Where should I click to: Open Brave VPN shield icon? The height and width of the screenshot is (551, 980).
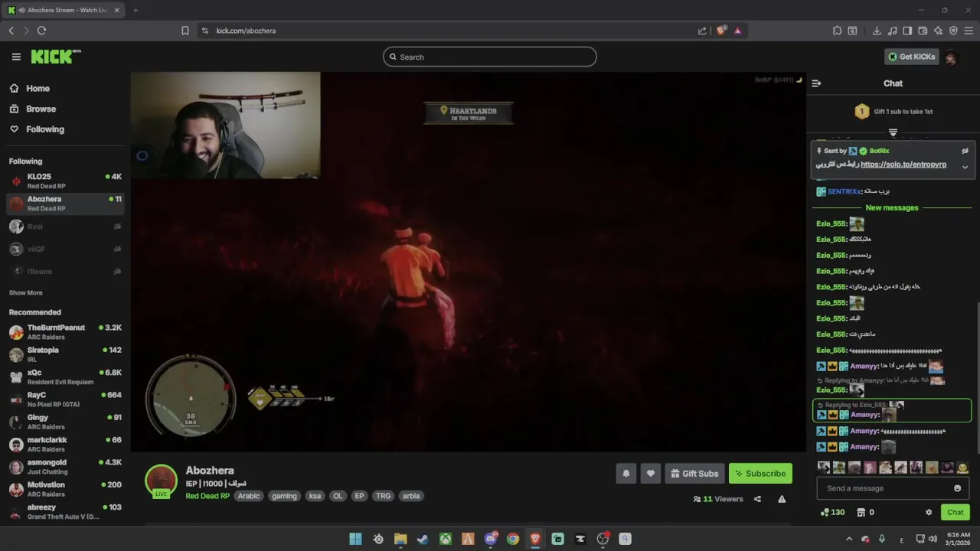(953, 31)
